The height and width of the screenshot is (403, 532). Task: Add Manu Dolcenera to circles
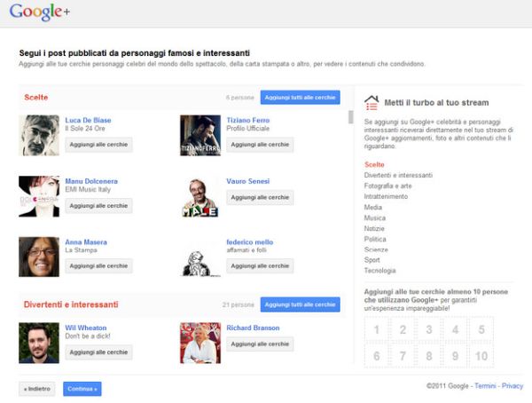click(x=98, y=206)
